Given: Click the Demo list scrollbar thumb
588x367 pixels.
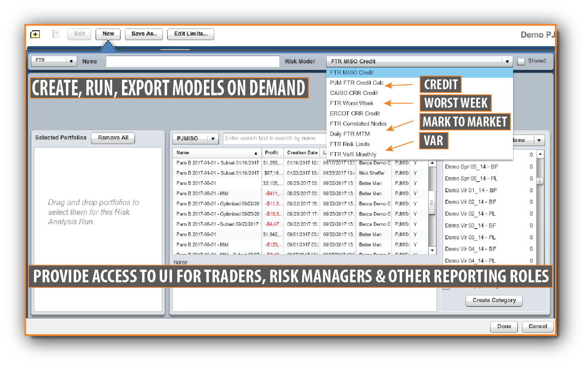Looking at the screenshot, I should click(540, 181).
